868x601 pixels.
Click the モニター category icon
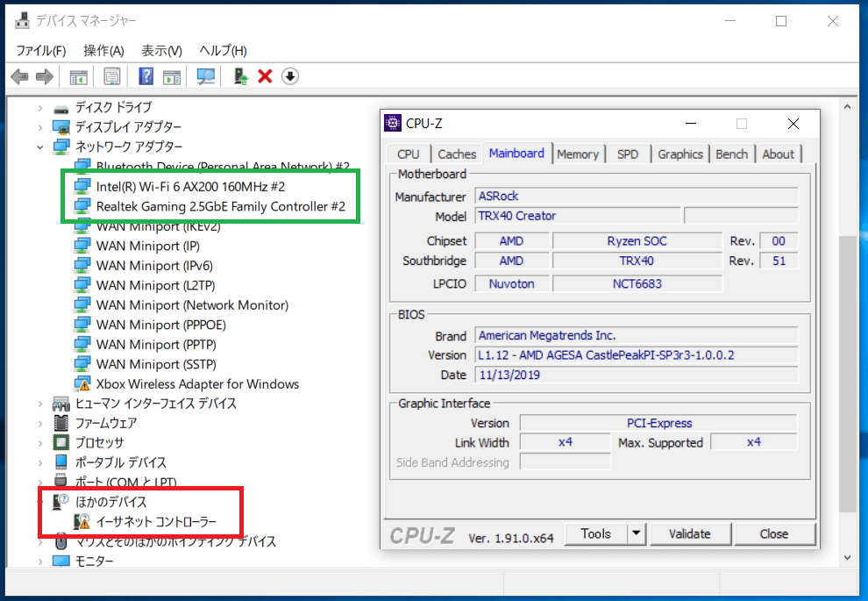point(60,562)
